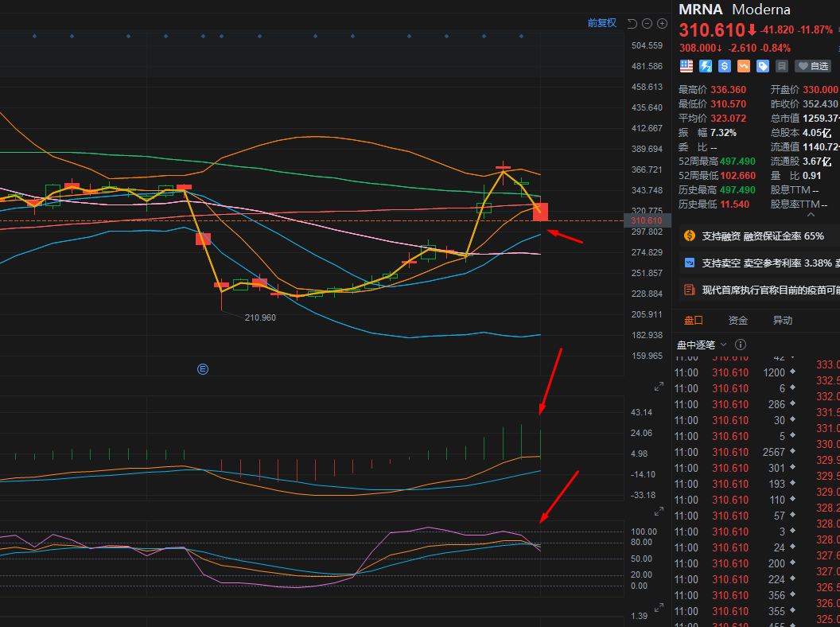The height and width of the screenshot is (627, 840).
Task: Maximize the indicator pane with 43.14 scale
Action: point(659,387)
